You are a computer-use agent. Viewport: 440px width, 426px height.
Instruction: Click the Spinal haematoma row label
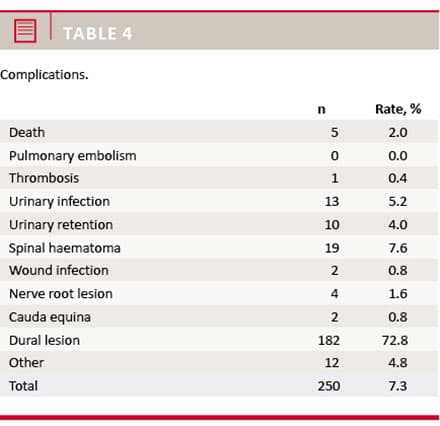[x=65, y=248]
